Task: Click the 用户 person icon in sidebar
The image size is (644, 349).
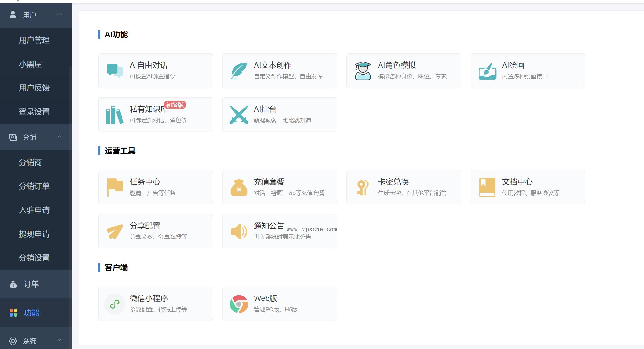Action: click(13, 15)
